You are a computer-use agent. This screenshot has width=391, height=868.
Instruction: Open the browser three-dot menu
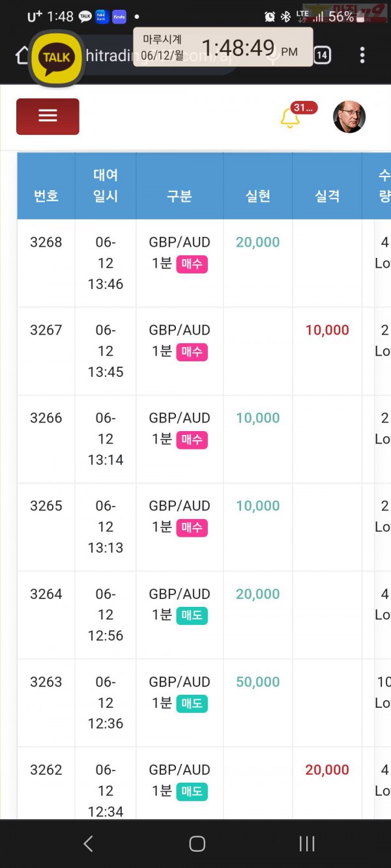tap(362, 55)
